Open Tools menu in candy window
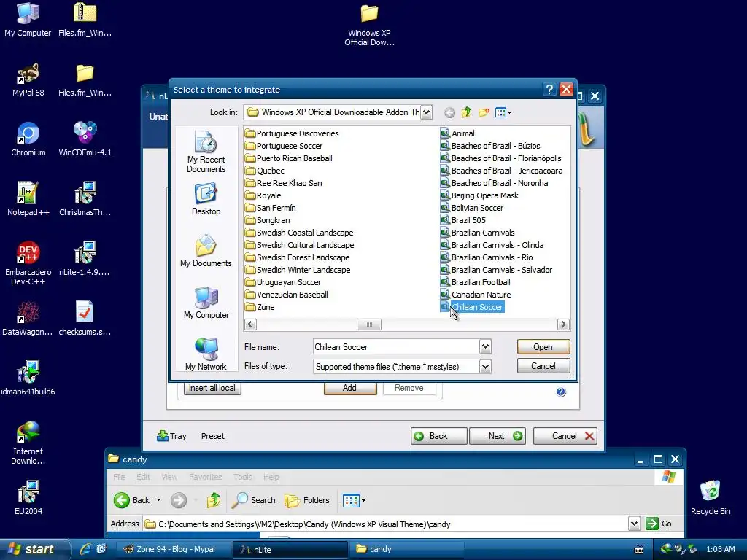Image resolution: width=747 pixels, height=560 pixels. 242,477
